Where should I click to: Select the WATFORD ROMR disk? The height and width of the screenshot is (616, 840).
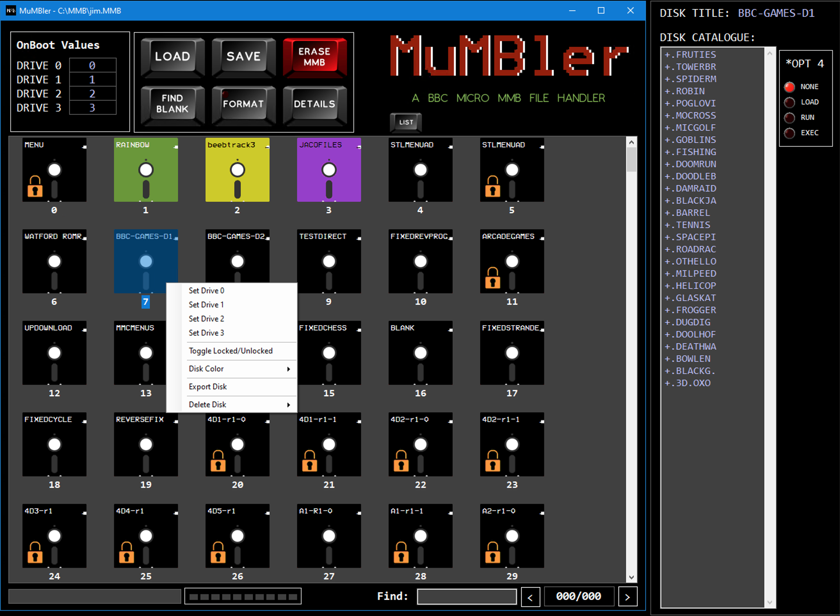click(x=54, y=261)
